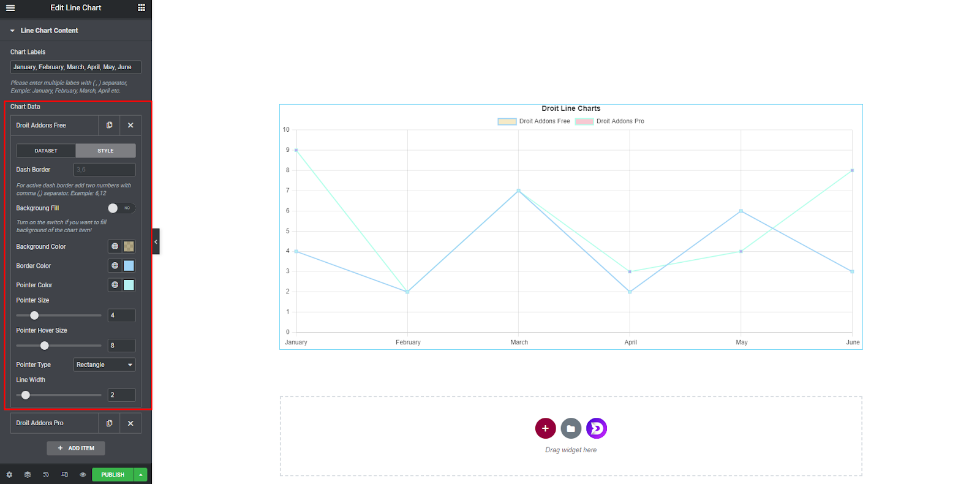Screen dimensions: 980x484
Task: Preview changes with the eye icon
Action: 83,475
